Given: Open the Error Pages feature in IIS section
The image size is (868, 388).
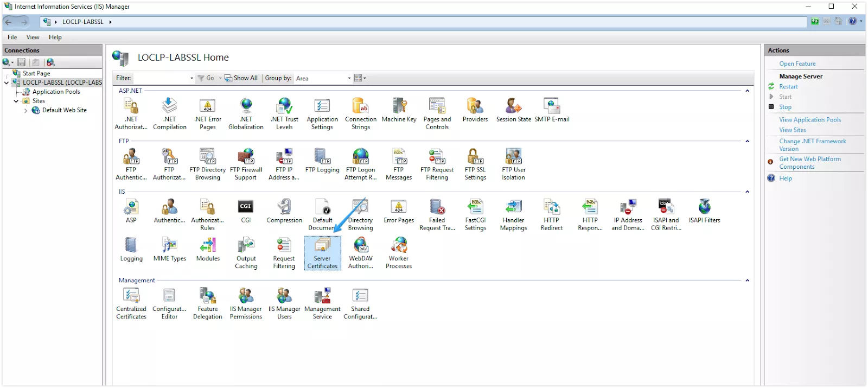Looking at the screenshot, I should pos(399,211).
